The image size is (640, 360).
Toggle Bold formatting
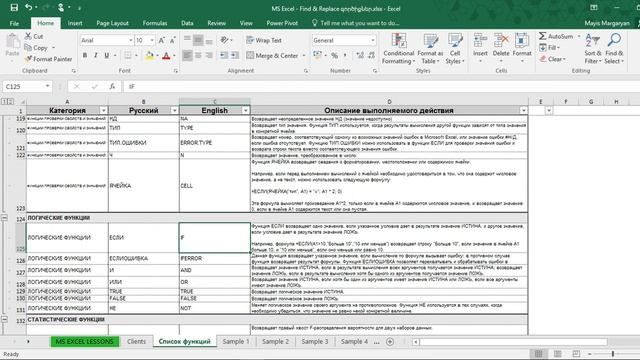pyautogui.click(x=85, y=55)
